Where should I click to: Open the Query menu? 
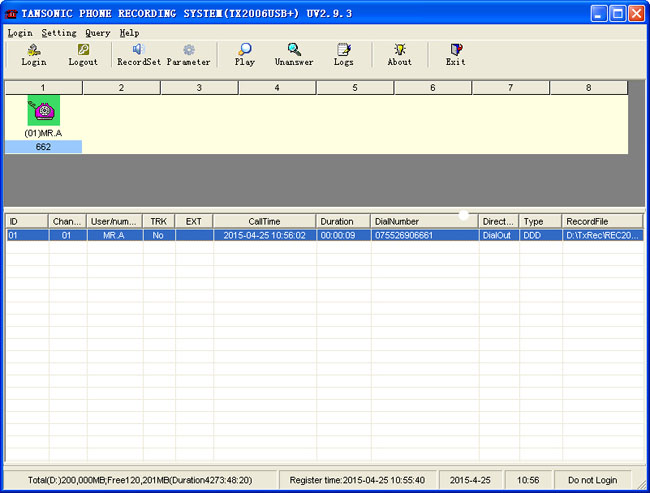coord(97,33)
